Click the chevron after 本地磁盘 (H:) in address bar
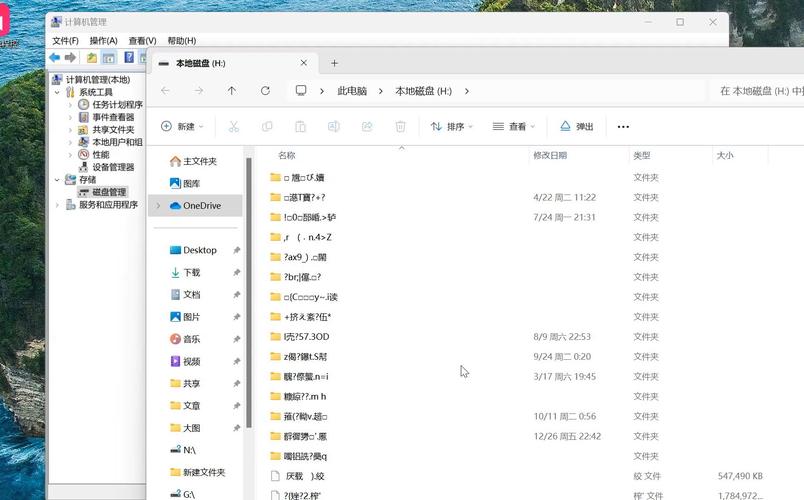Viewport: 804px width, 500px height. coord(467,91)
